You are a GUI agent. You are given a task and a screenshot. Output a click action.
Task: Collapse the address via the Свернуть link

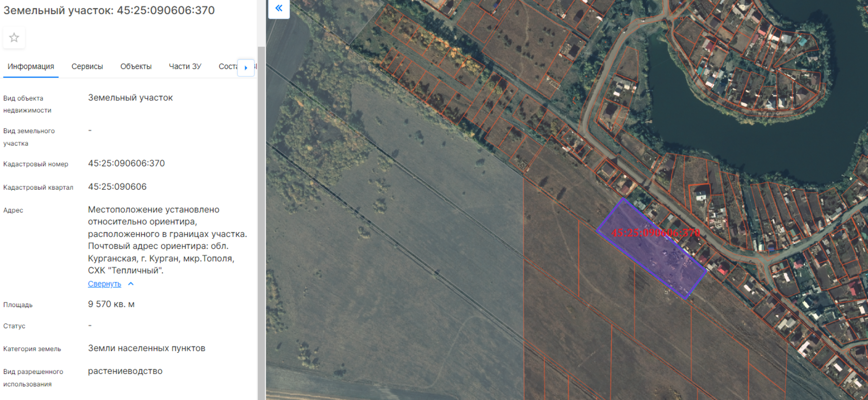104,284
